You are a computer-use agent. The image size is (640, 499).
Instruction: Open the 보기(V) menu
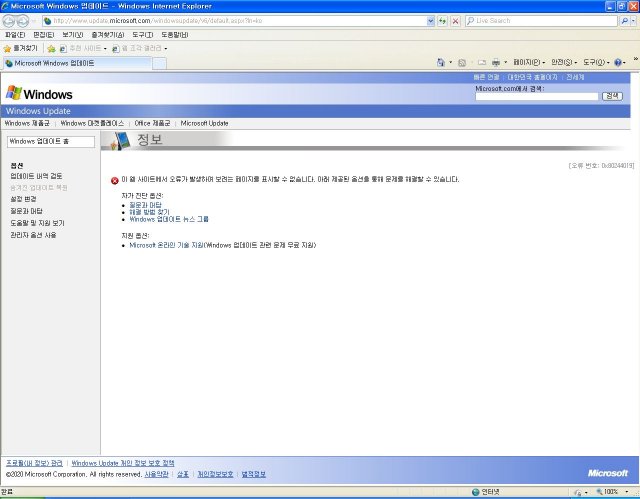(73, 35)
